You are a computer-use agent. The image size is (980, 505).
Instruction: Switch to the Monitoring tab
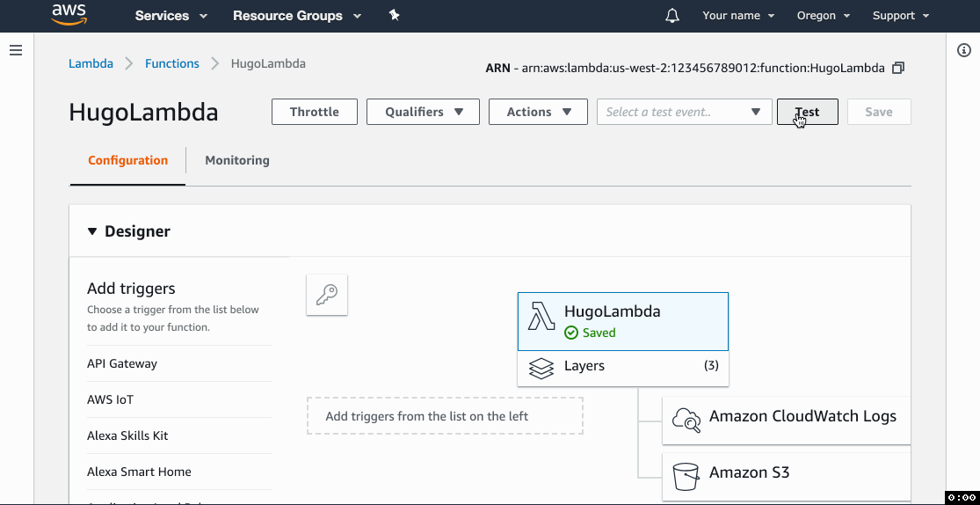237,160
